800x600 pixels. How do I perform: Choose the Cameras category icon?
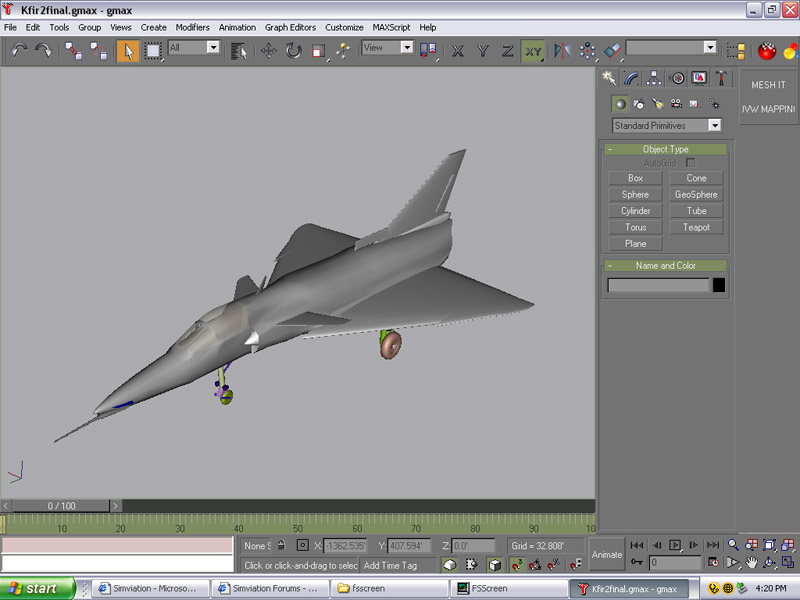[676, 103]
